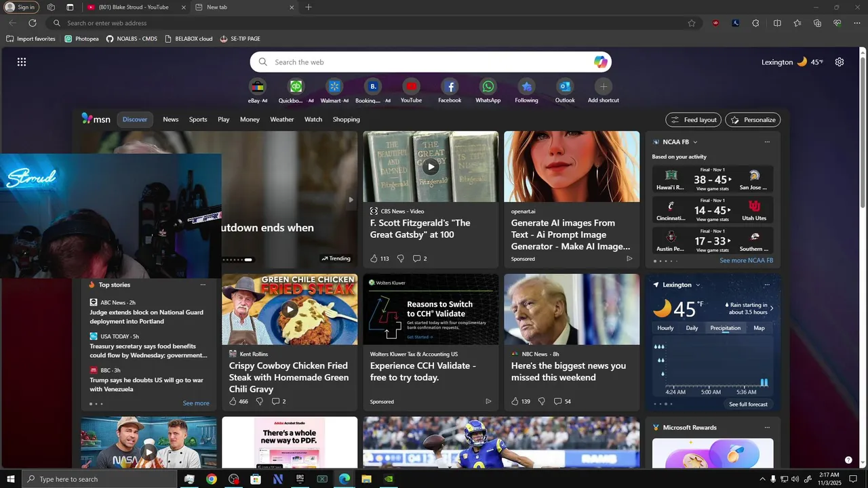Play the Chicken Fried Steak video
The image size is (868, 488).
click(290, 310)
